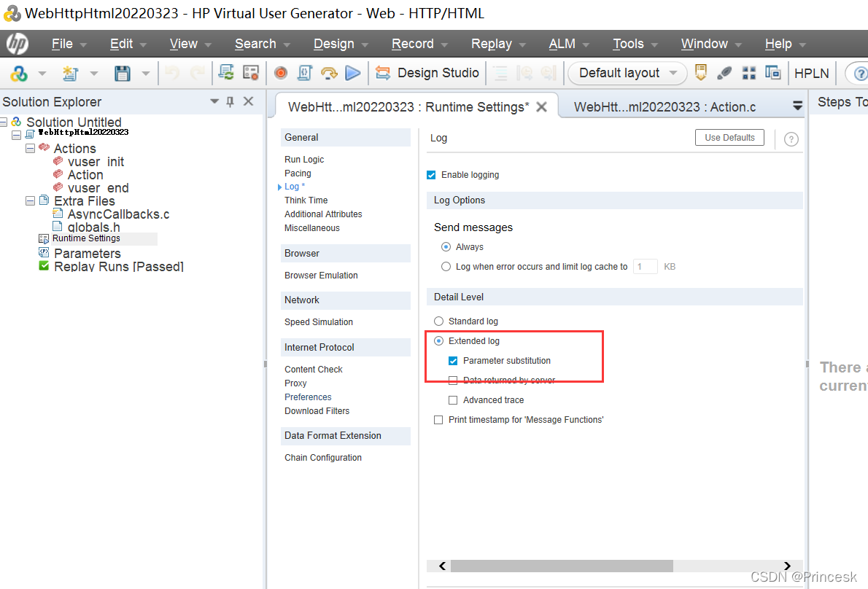Open Solution Explorer panel options dropdown arrow
The image size is (868, 589).
(214, 101)
